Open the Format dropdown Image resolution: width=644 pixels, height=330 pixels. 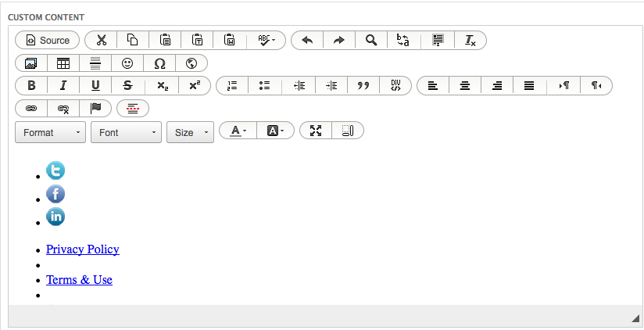tap(50, 132)
